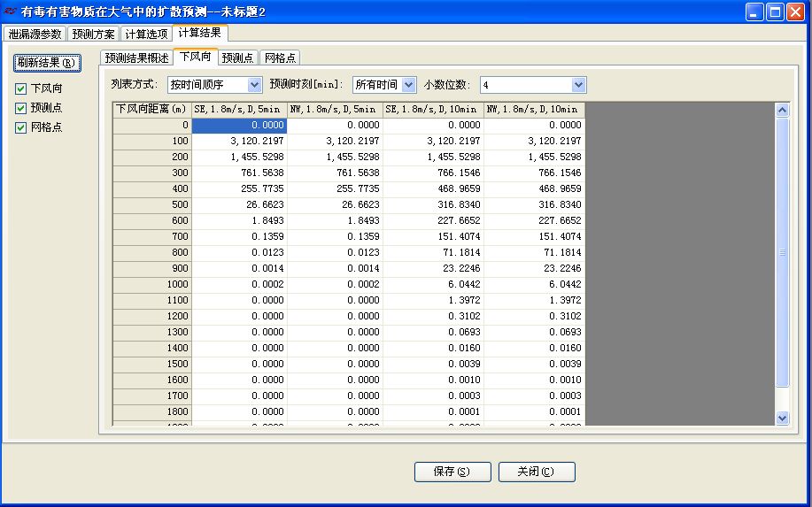812x507 pixels.
Task: Click the 关闭 button
Action: pos(537,472)
